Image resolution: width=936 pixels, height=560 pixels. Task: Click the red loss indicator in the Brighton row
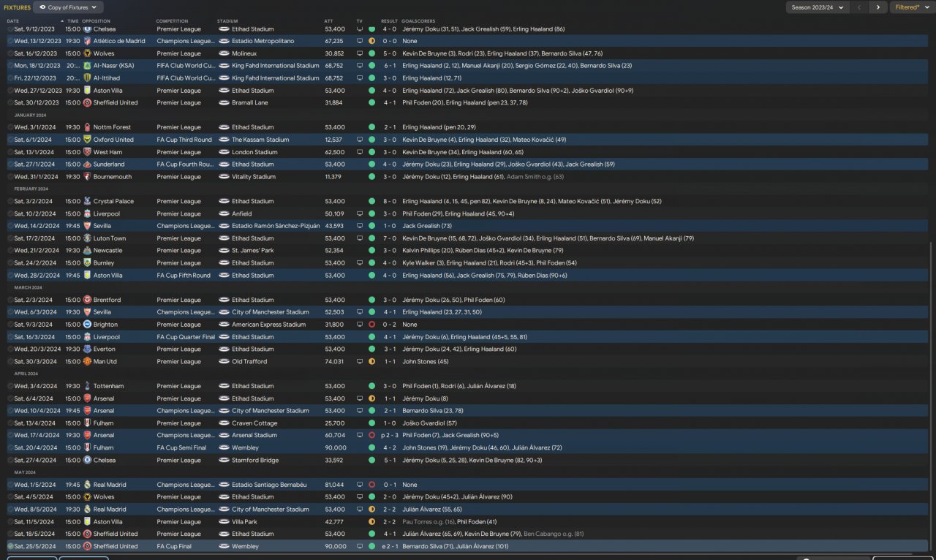(371, 325)
